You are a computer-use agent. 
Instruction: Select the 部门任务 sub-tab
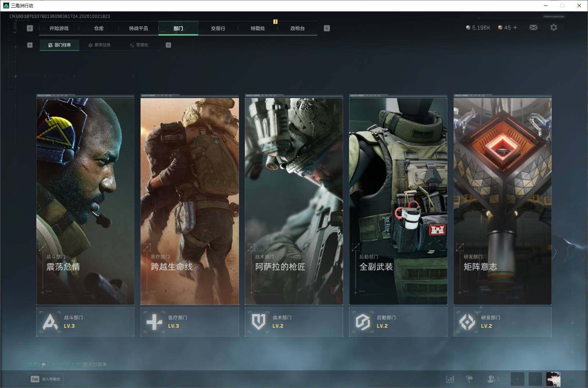pyautogui.click(x=59, y=45)
